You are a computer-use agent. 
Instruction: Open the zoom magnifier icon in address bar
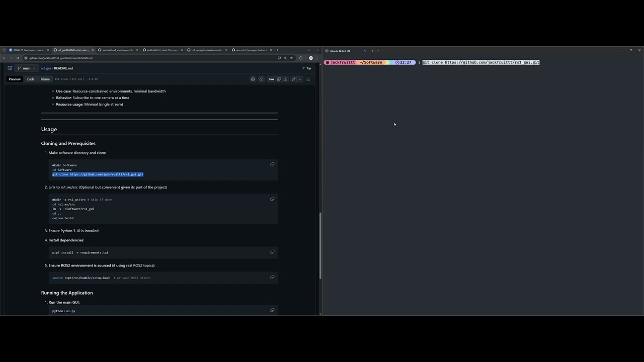(285, 58)
